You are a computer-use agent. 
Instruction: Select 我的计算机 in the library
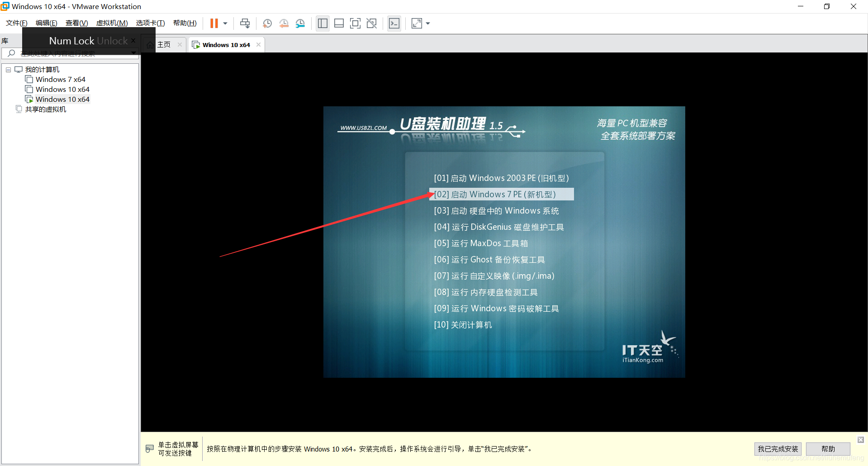coord(42,70)
